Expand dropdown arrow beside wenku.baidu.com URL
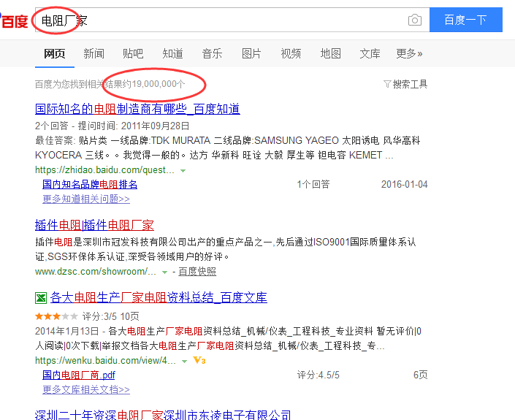 click(x=185, y=362)
